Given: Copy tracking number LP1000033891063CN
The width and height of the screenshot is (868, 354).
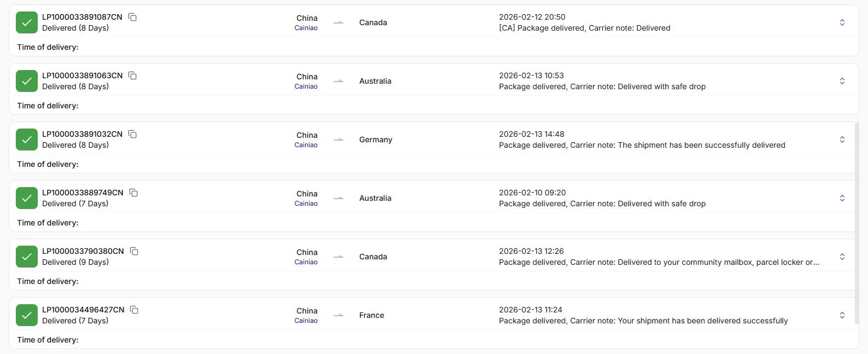Looking at the screenshot, I should coord(132,76).
